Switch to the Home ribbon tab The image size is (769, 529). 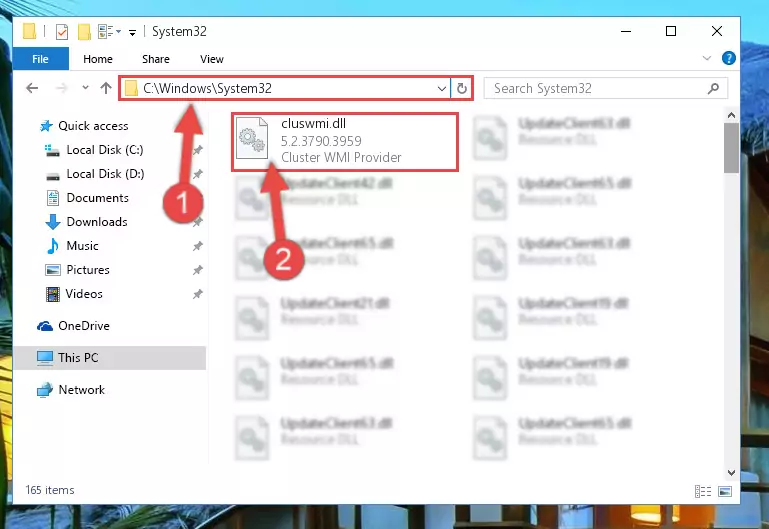[98, 59]
